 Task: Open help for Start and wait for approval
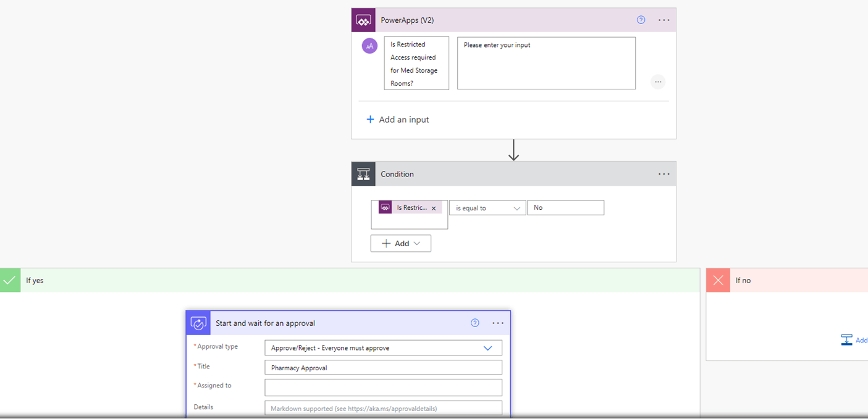tap(475, 323)
